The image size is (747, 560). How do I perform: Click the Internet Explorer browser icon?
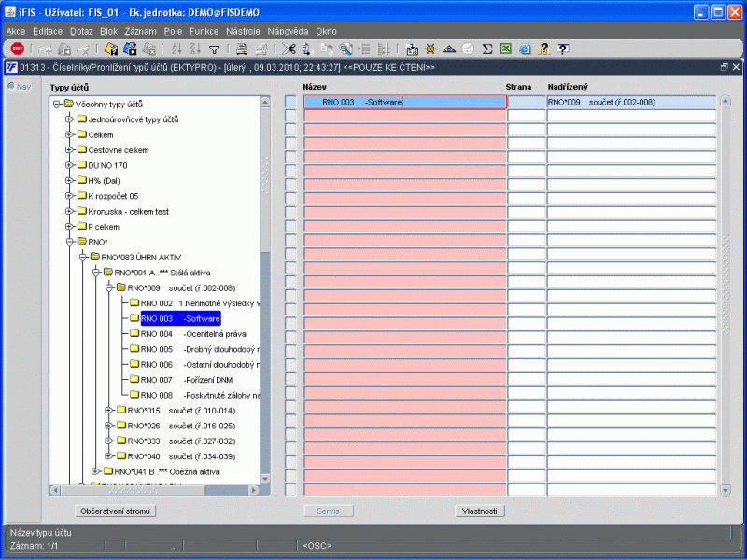pos(525,49)
